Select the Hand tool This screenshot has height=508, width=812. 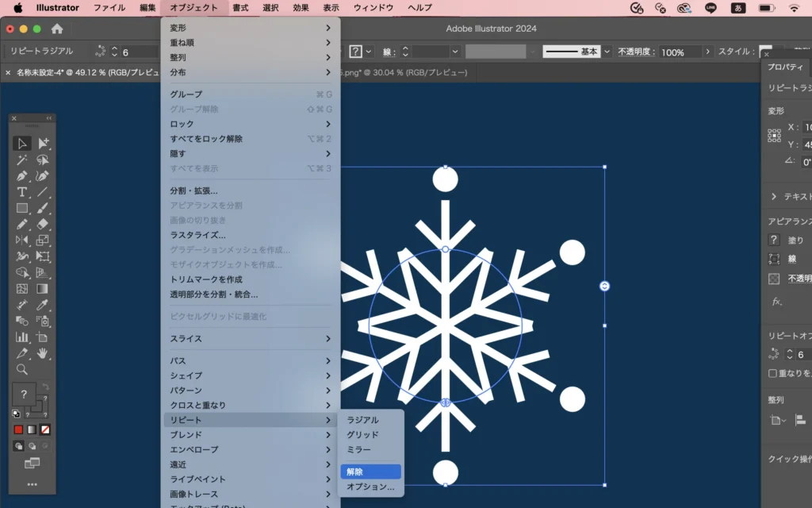tap(43, 353)
